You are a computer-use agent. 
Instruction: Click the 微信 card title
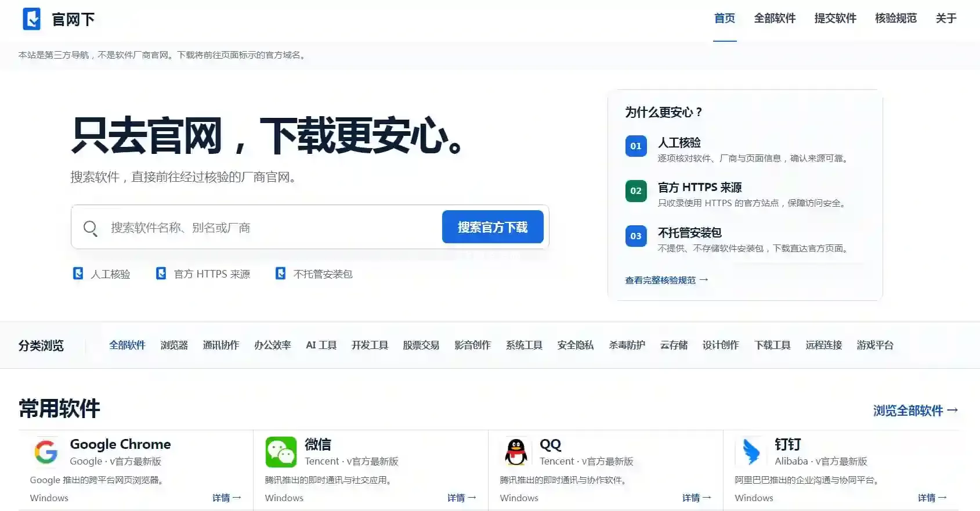[318, 444]
